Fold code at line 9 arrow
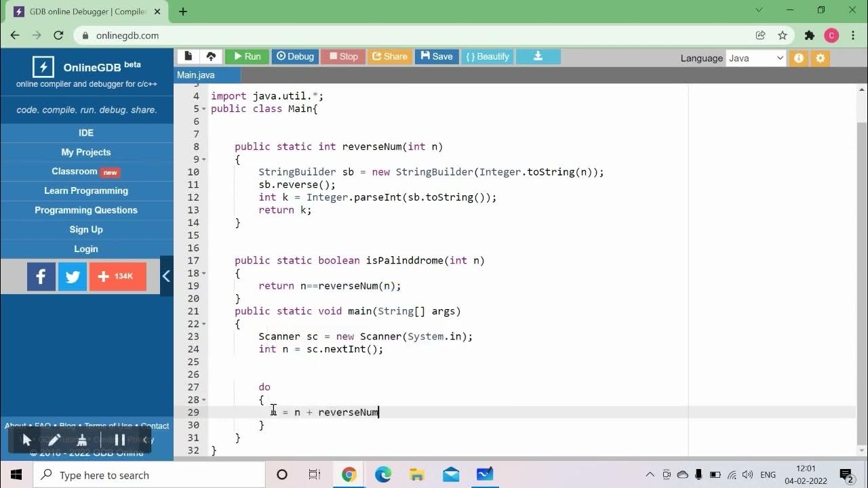Viewport: 868px width, 488px height. coord(204,160)
